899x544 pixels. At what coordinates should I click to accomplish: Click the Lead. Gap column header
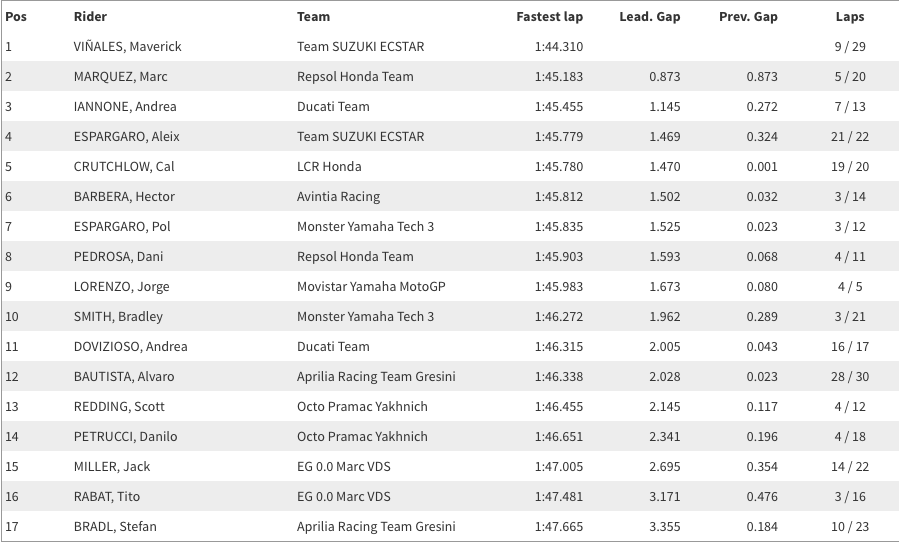tap(650, 17)
